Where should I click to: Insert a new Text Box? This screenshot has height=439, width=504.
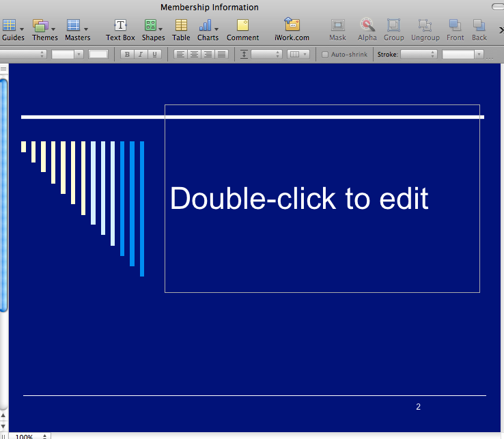click(120, 29)
